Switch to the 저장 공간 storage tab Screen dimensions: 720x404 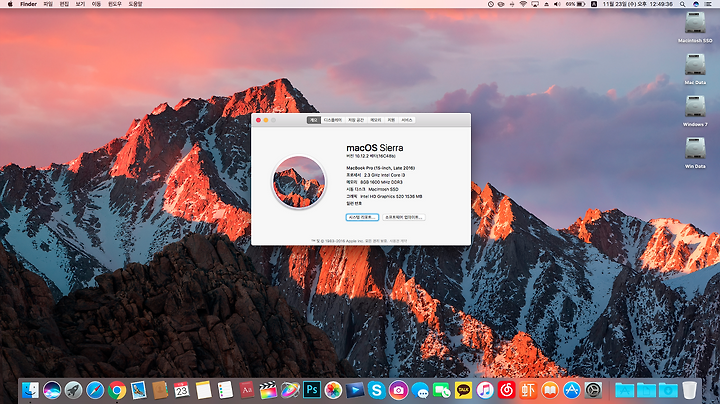pyautogui.click(x=356, y=120)
